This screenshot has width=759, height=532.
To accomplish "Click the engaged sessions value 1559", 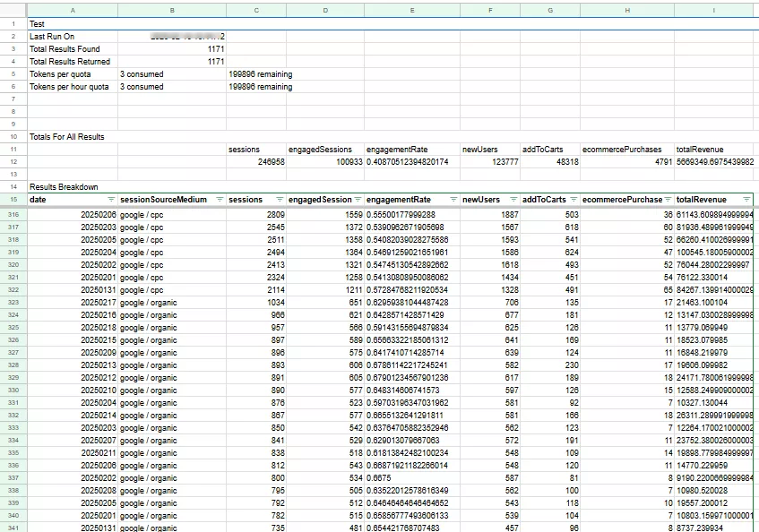I will [325, 214].
